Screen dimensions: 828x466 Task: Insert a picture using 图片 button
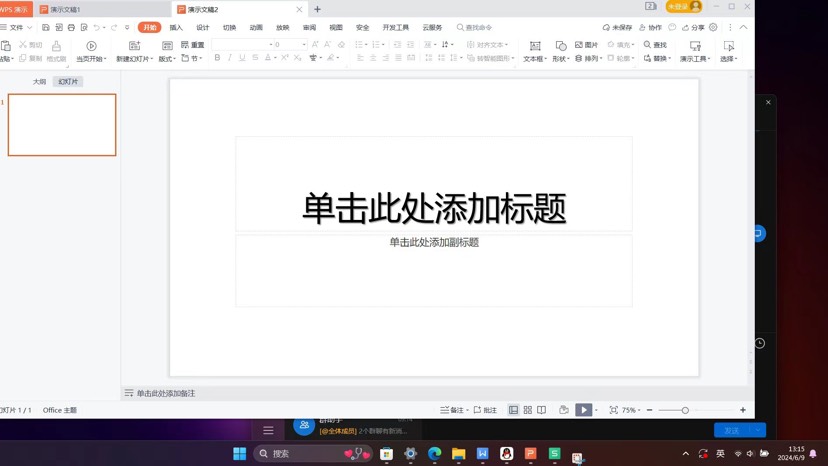[587, 45]
